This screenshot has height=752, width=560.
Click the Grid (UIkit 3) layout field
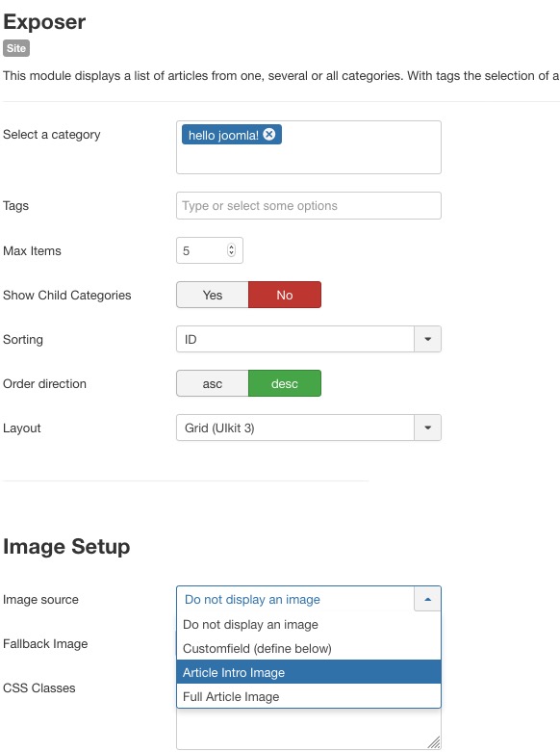295,428
